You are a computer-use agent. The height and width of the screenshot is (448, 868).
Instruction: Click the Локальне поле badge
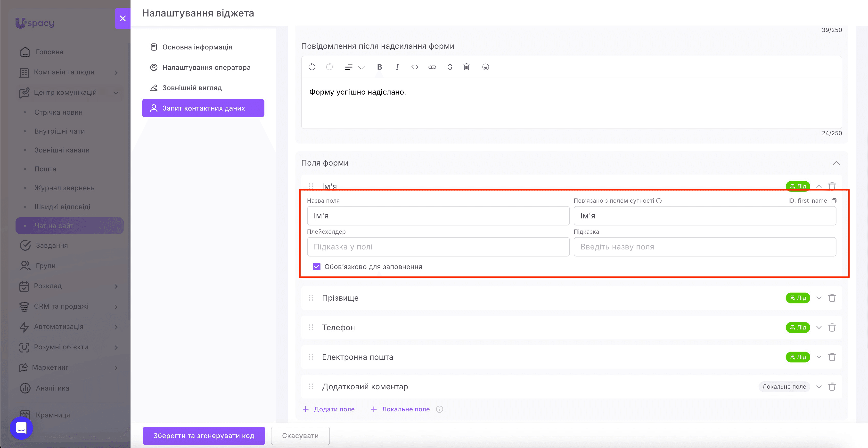point(784,387)
